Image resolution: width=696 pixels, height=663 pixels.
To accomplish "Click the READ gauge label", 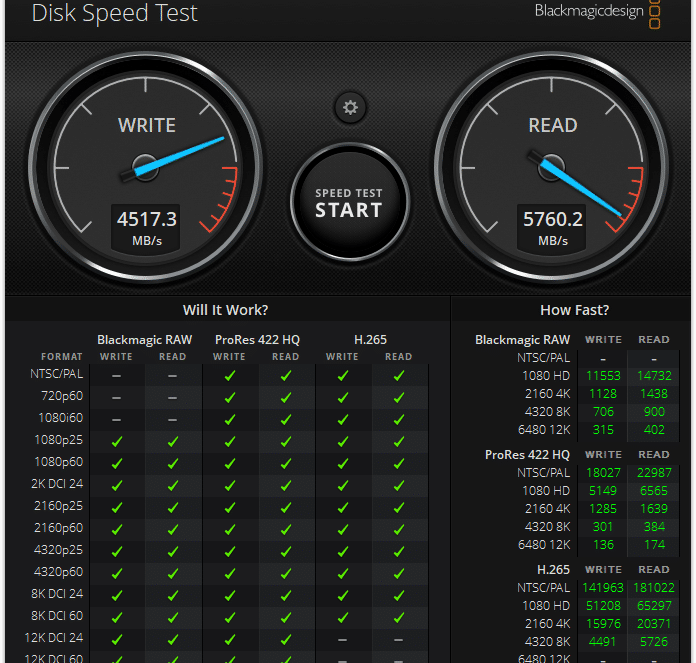I will click(x=553, y=125).
